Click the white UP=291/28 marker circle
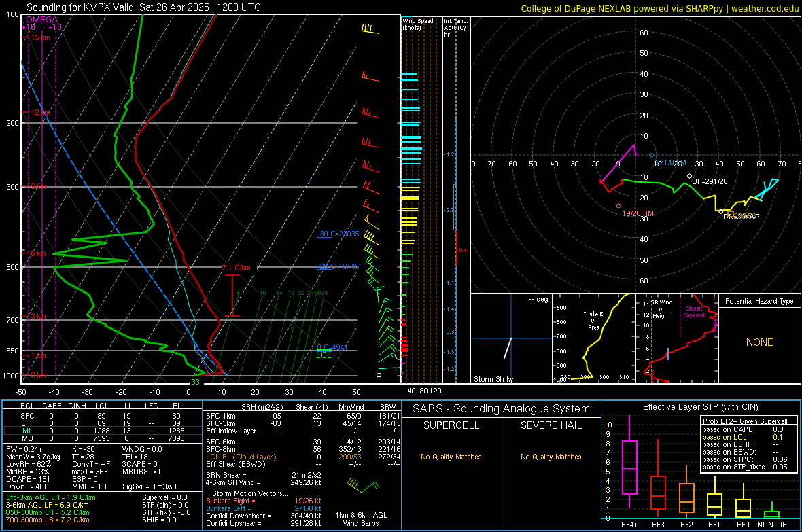The height and width of the screenshot is (532, 802). [689, 177]
